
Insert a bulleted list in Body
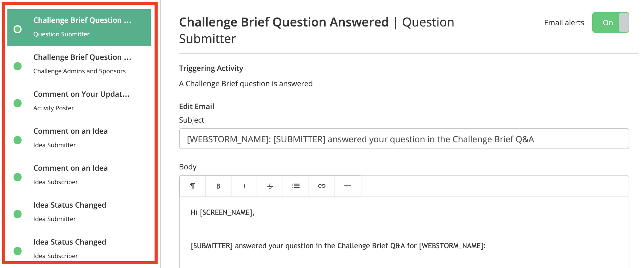[296, 186]
